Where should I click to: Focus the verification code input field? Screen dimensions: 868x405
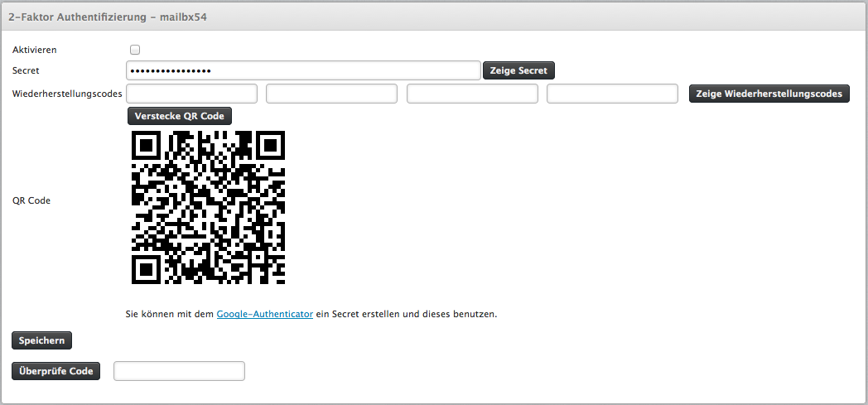(179, 371)
